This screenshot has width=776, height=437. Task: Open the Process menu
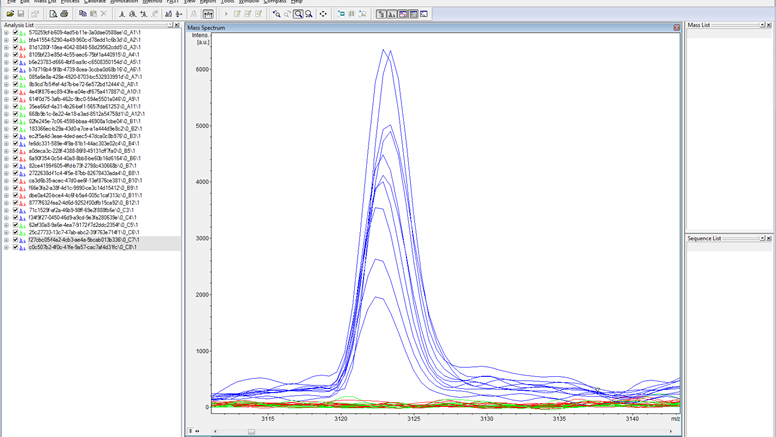(x=70, y=1)
